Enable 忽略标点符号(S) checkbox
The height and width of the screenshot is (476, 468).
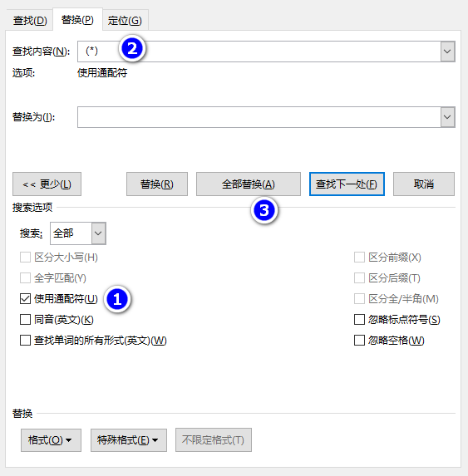click(x=360, y=320)
